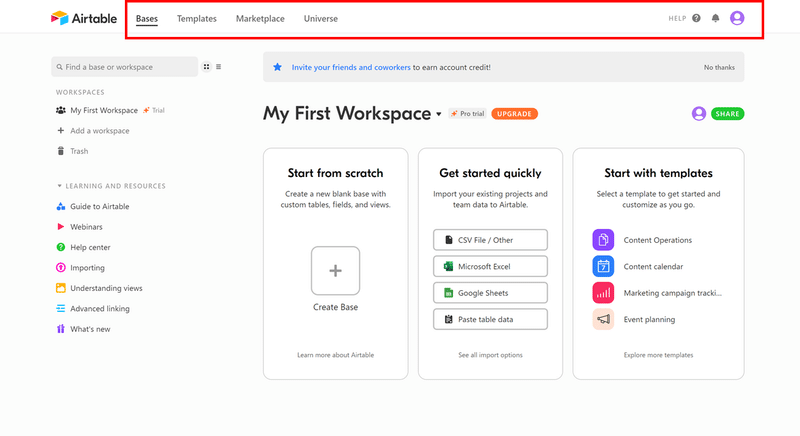Click Add a workspace
The width and height of the screenshot is (800, 436).
[99, 131]
